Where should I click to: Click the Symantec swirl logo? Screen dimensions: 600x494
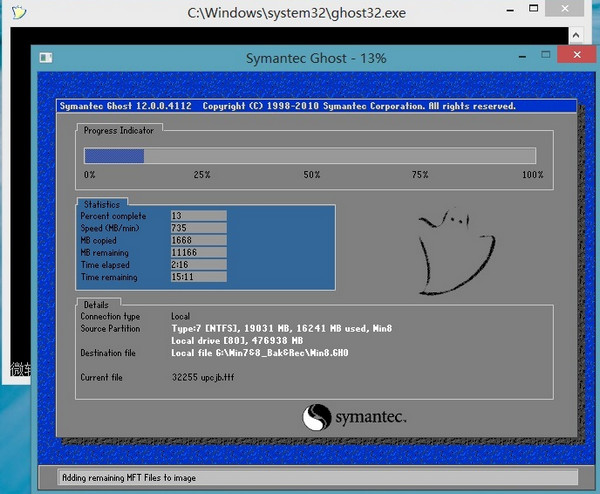(x=317, y=416)
